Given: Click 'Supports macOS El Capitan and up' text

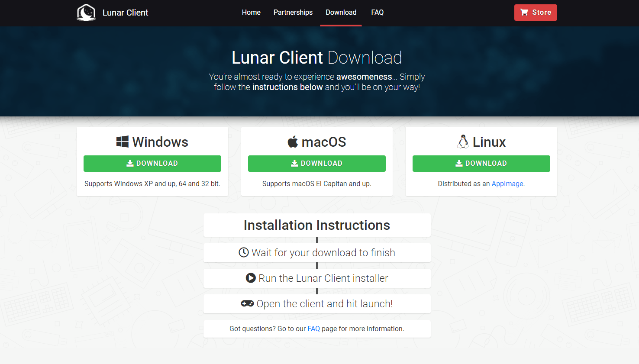Looking at the screenshot, I should [x=317, y=184].
